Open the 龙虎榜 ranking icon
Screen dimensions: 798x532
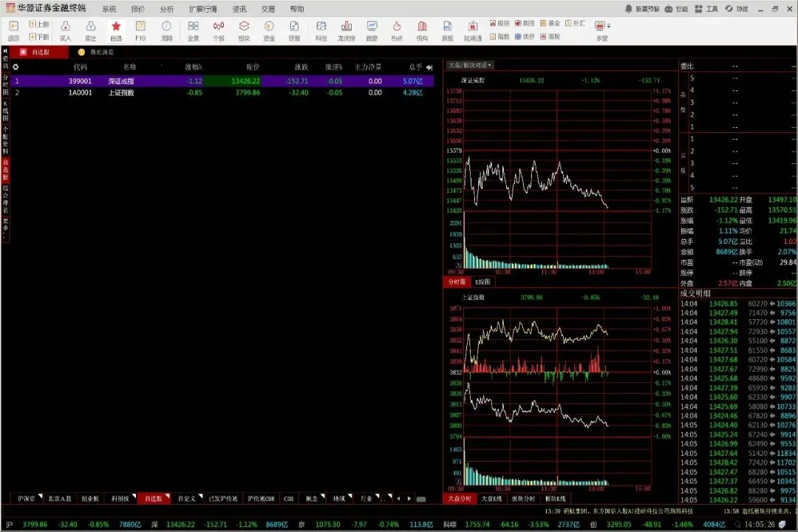click(347, 30)
